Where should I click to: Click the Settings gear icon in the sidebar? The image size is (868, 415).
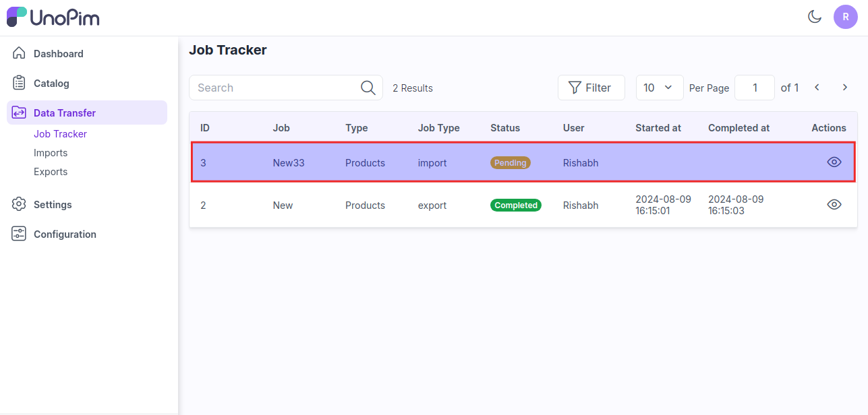coord(19,205)
